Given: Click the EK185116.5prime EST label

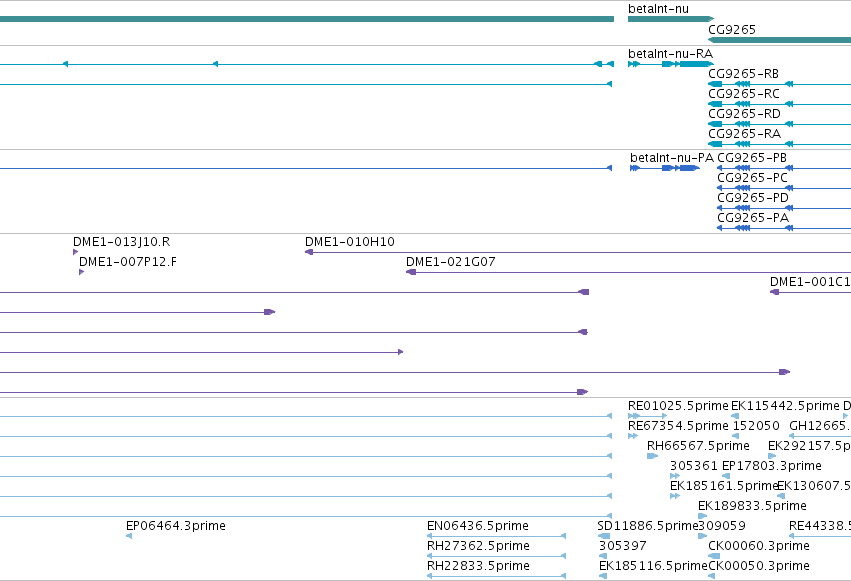Looking at the screenshot, I should coord(653,567).
